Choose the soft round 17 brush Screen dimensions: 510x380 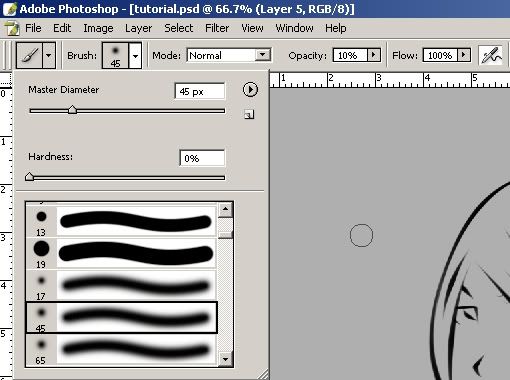click(x=121, y=285)
